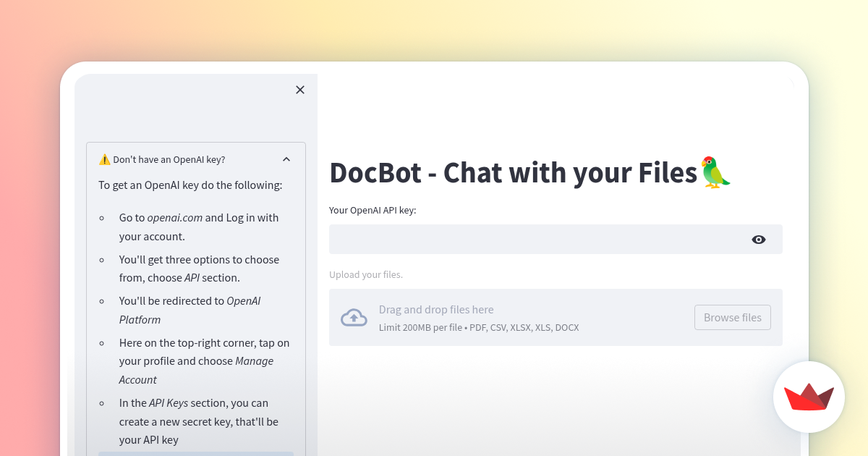
Task: Click the warning triangle icon in the sidebar
Action: click(103, 159)
